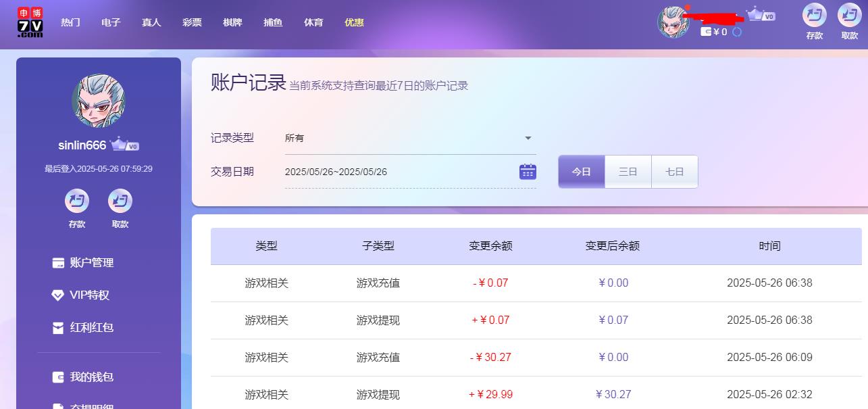868x409 pixels.
Task: Click the envelope icon beside 红利红包
Action: click(57, 328)
